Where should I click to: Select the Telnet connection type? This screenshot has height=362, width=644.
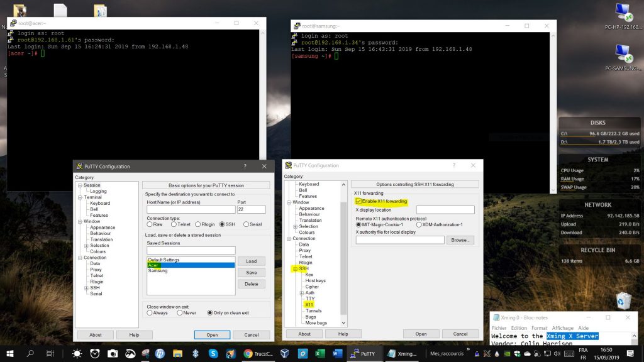click(x=174, y=224)
